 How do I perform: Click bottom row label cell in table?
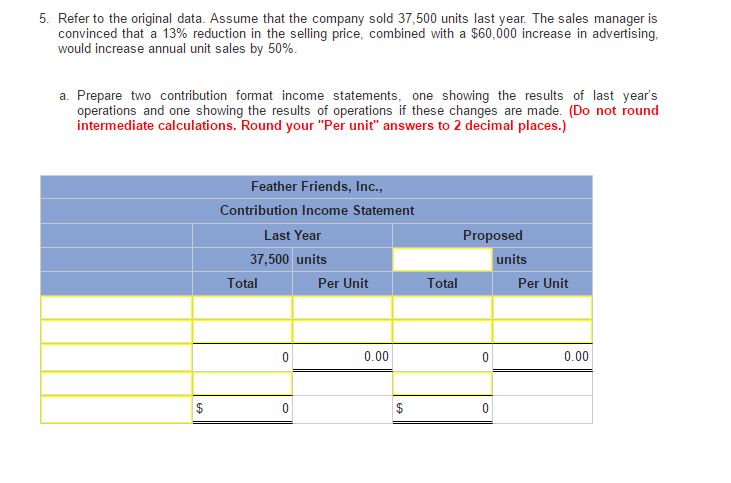click(117, 408)
